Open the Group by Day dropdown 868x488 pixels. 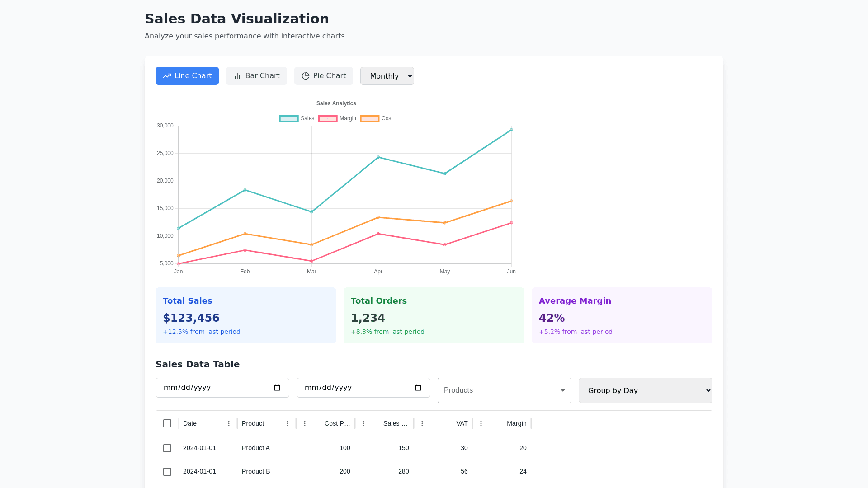pyautogui.click(x=645, y=390)
